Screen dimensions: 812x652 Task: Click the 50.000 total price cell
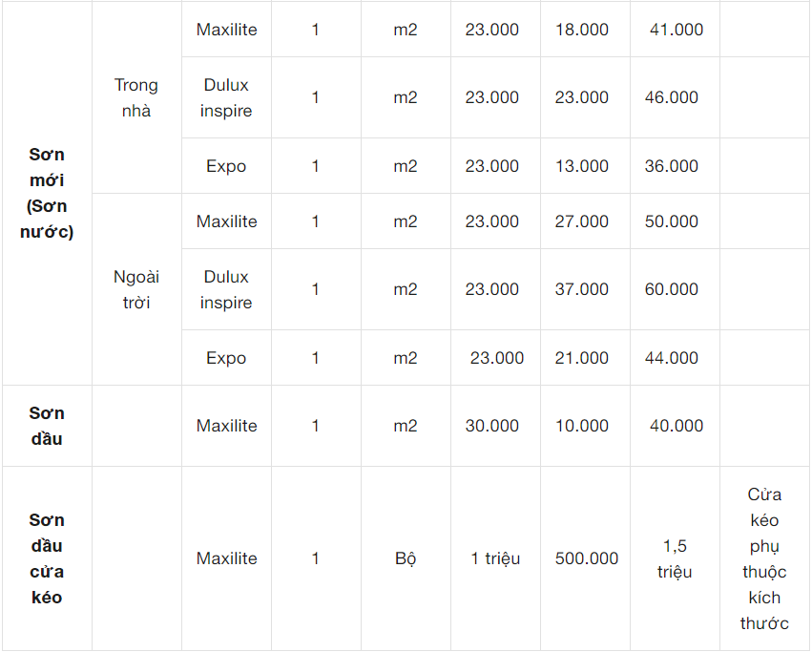click(672, 221)
